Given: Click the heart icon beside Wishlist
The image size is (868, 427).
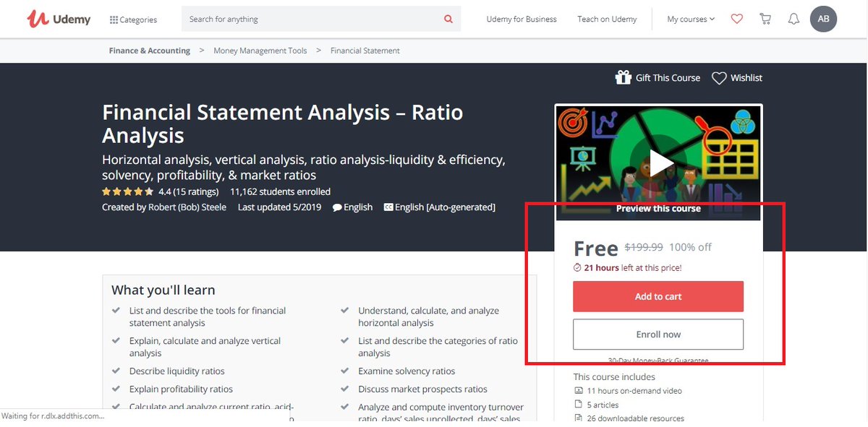Looking at the screenshot, I should click(x=719, y=78).
